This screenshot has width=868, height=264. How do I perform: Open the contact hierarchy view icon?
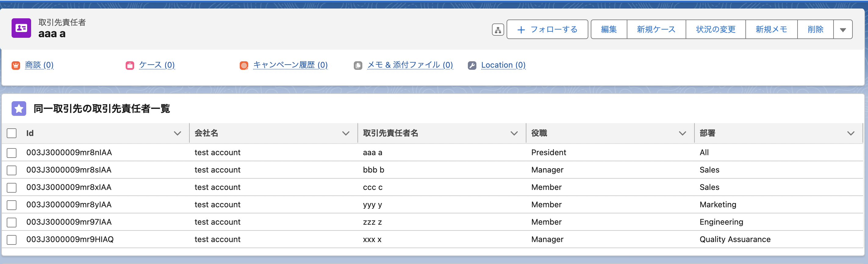(498, 30)
